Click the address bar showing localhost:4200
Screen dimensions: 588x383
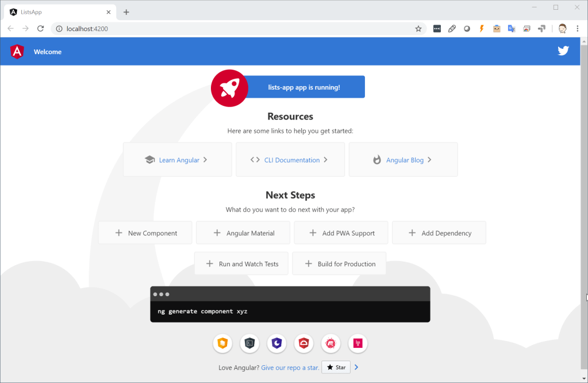[x=230, y=29]
